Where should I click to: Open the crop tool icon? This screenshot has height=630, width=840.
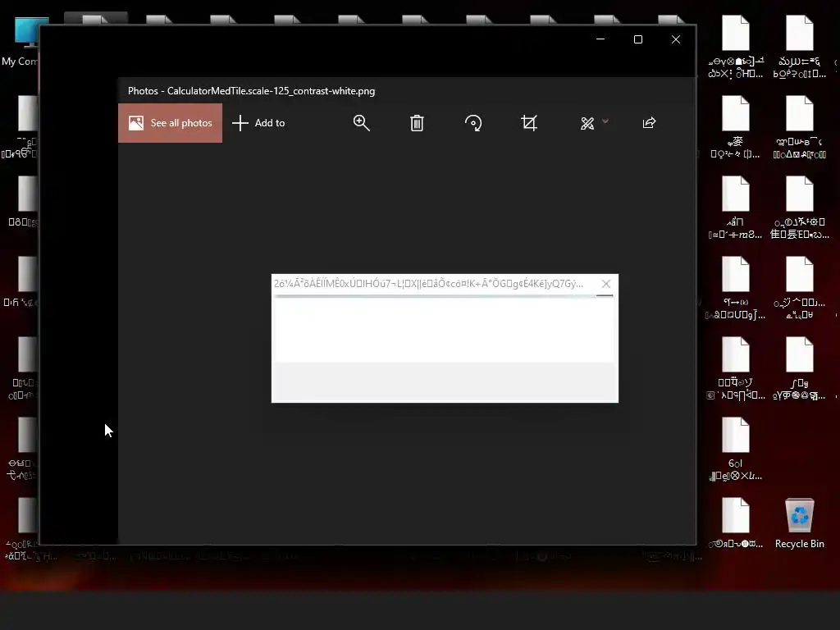[529, 123]
